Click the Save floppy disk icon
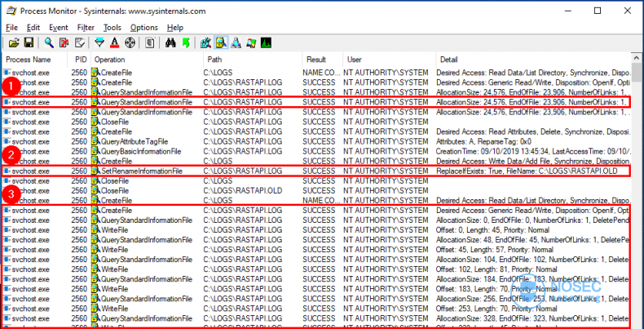Screen dimensions: 644x329 pos(29,42)
